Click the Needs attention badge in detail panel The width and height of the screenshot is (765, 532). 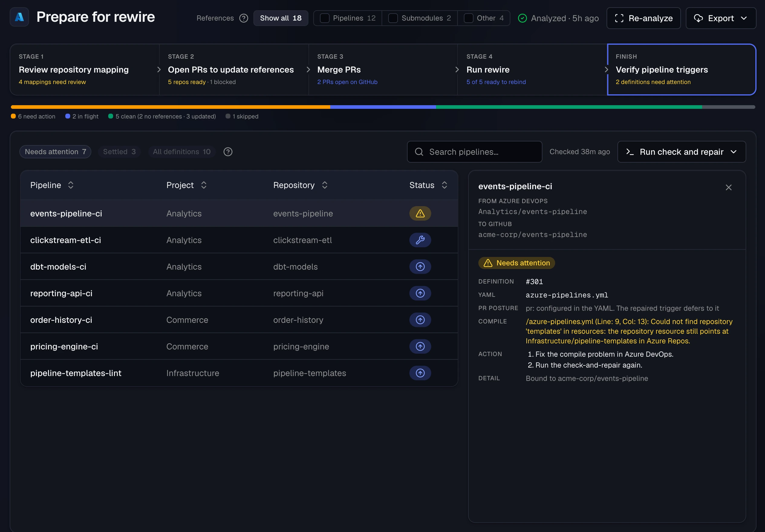(x=516, y=263)
